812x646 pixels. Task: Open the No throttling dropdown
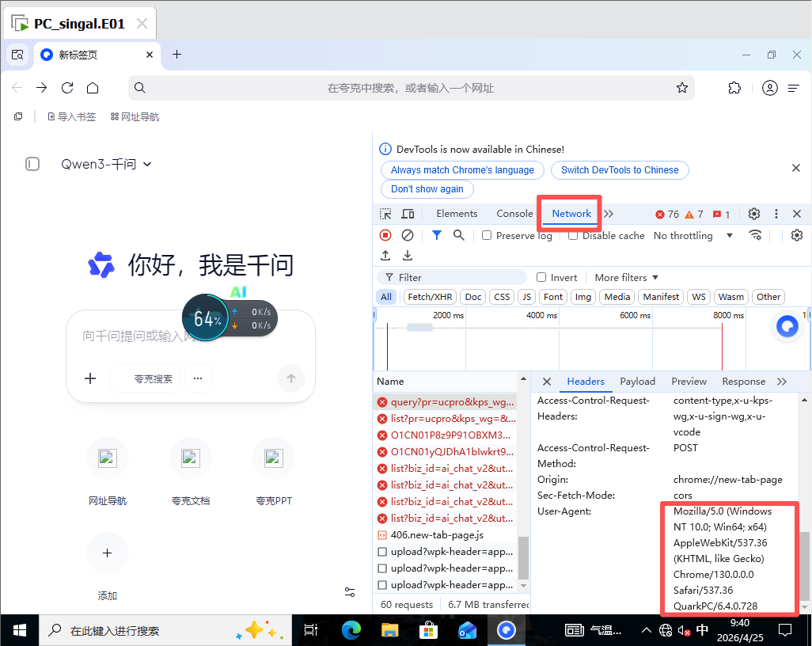[693, 235]
